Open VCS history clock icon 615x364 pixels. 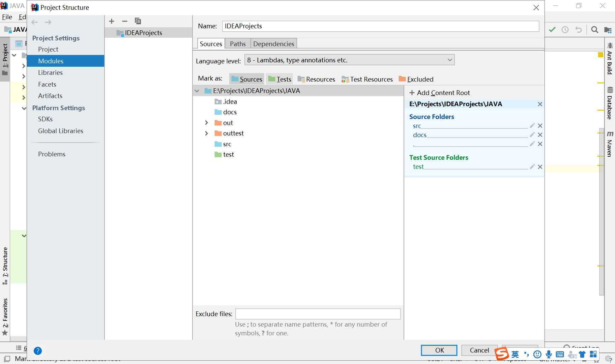pos(565,30)
